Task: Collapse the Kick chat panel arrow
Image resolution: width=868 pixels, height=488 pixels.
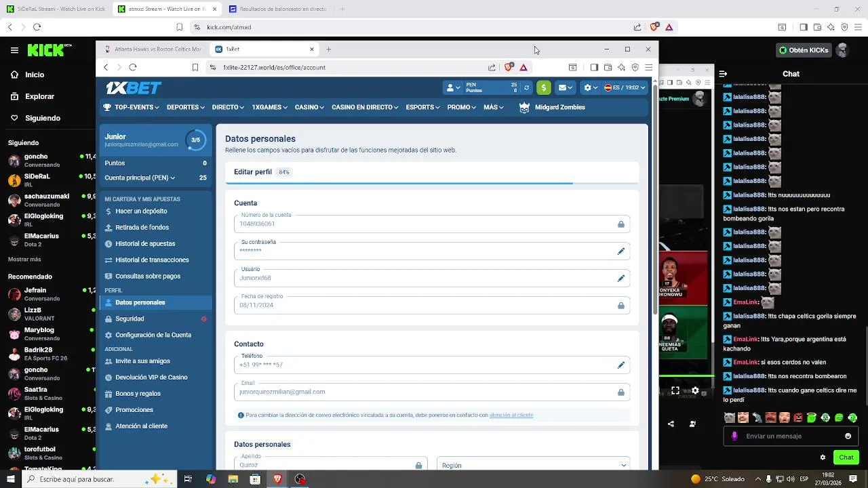Action: (723, 74)
